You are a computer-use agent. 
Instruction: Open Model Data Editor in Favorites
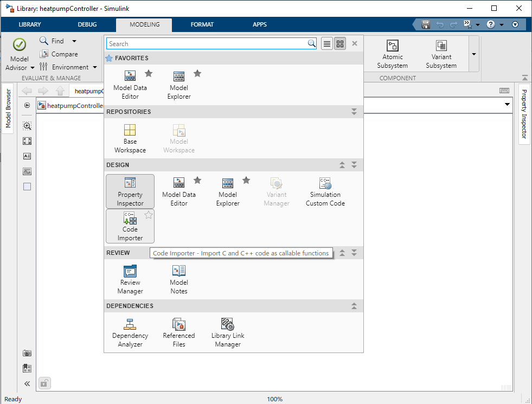coord(130,85)
